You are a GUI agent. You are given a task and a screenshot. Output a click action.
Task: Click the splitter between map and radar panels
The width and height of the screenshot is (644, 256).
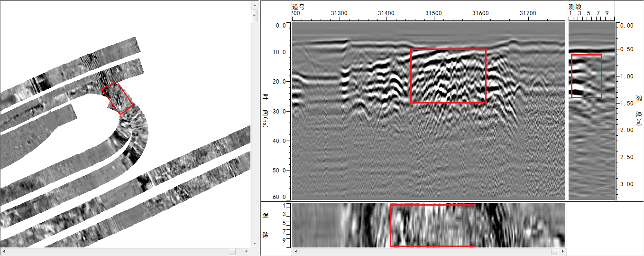tap(260, 128)
